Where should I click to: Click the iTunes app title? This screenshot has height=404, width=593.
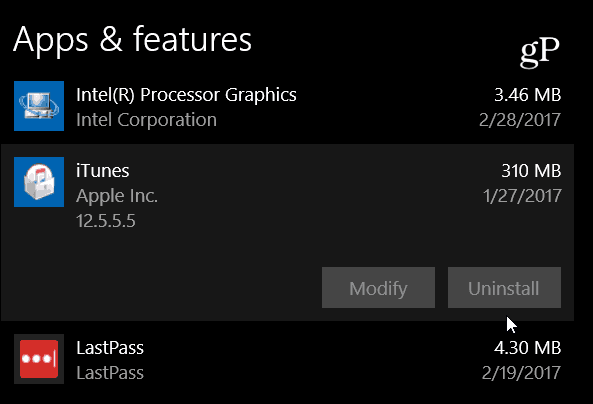coord(102,171)
